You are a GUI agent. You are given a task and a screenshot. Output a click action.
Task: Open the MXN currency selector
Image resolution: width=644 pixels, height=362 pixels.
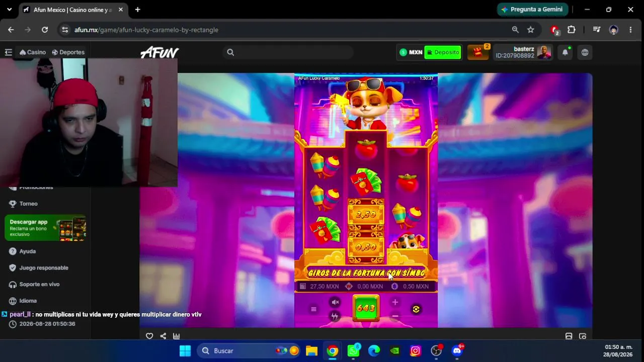pyautogui.click(x=411, y=52)
